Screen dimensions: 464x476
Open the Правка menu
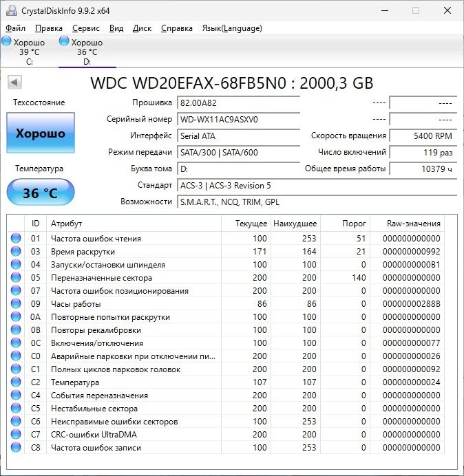(49, 28)
